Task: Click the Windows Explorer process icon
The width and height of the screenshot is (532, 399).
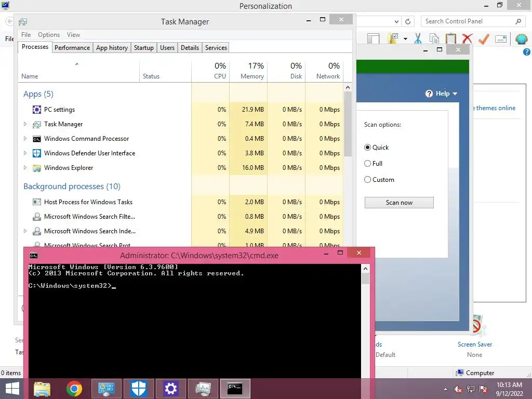Action: (37, 168)
